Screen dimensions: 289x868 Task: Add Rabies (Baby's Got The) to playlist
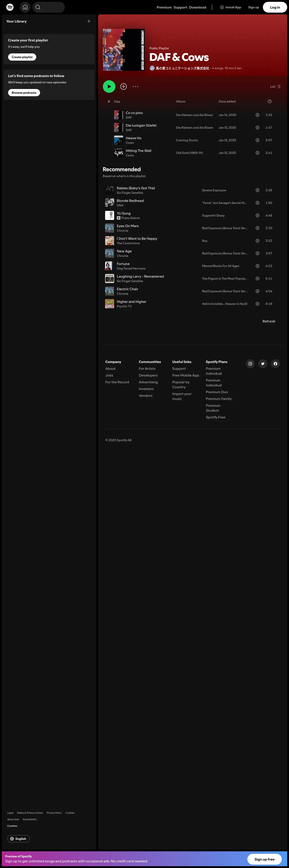point(257,190)
